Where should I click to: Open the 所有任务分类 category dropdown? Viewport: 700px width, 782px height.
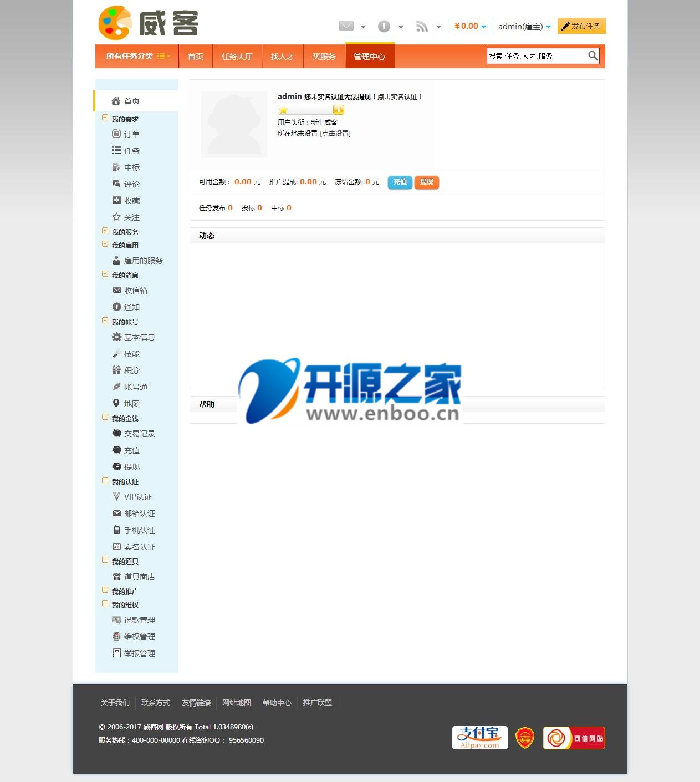point(138,56)
